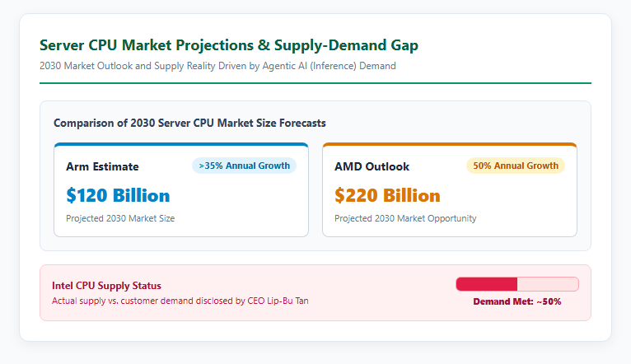The width and height of the screenshot is (631, 364).
Task: Click the 'Demand Met: ~50%' label
Action: click(517, 301)
